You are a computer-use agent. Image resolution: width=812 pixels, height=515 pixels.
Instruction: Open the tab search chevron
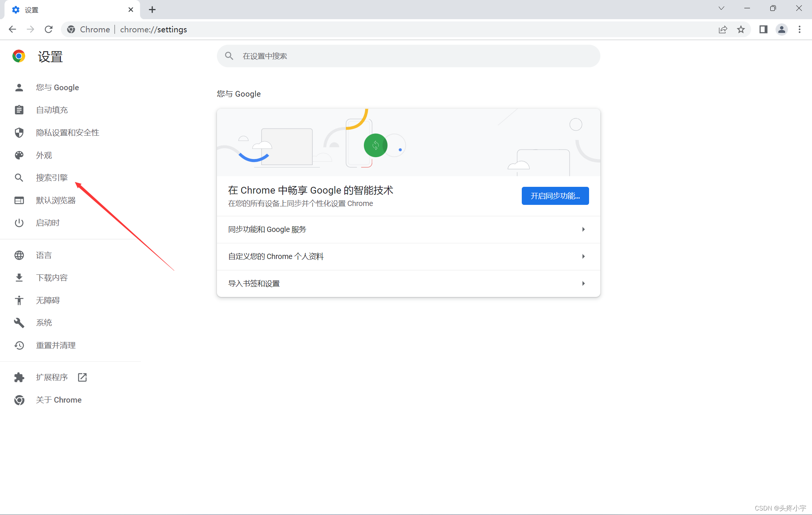click(x=721, y=8)
